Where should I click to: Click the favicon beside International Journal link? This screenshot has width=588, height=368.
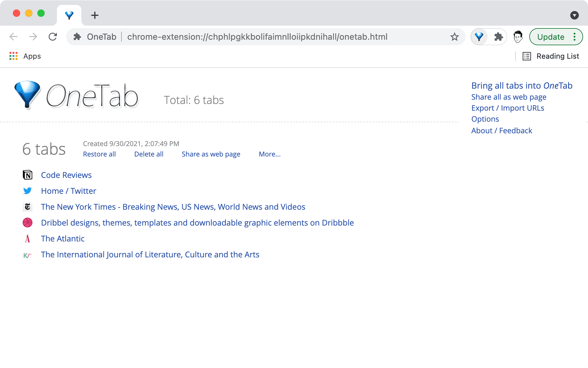(28, 254)
